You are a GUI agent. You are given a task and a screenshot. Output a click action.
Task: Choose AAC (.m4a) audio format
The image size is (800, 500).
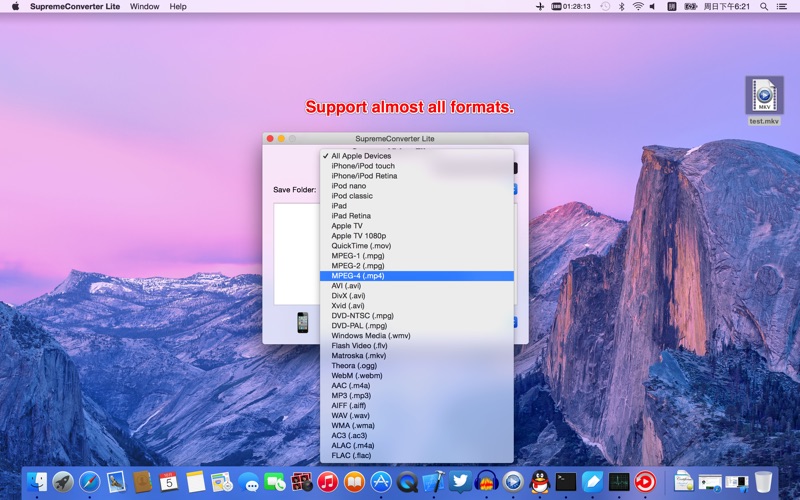coord(416,386)
